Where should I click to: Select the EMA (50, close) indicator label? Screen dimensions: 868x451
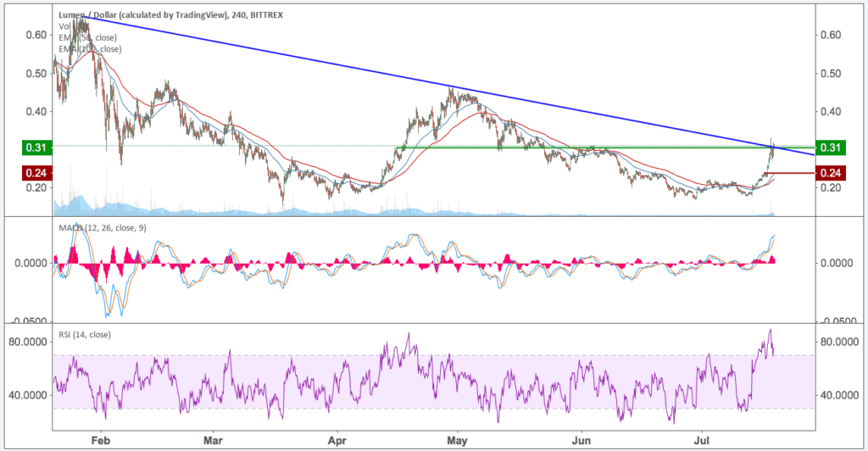tap(87, 37)
